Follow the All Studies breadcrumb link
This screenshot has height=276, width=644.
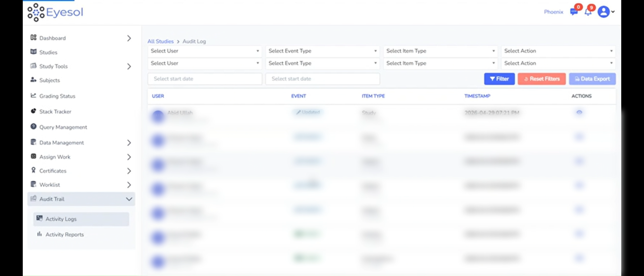(x=160, y=42)
